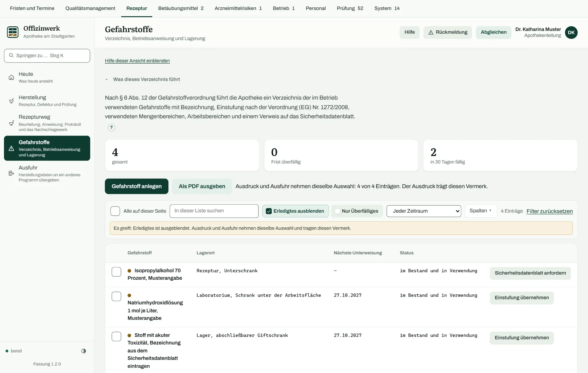588x373 pixels.
Task: Click the Gefahrstoffe warning triangle icon
Action: [11, 148]
